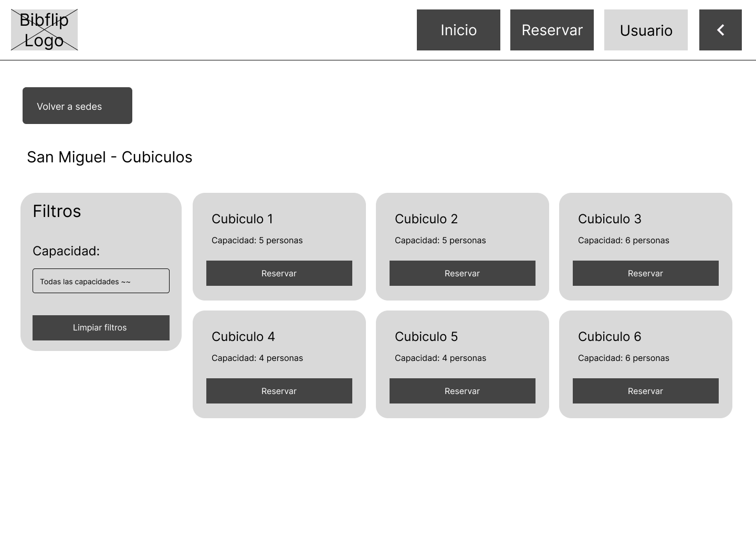Select the Cubiculo 1 card title
The width and height of the screenshot is (756, 538).
[243, 219]
